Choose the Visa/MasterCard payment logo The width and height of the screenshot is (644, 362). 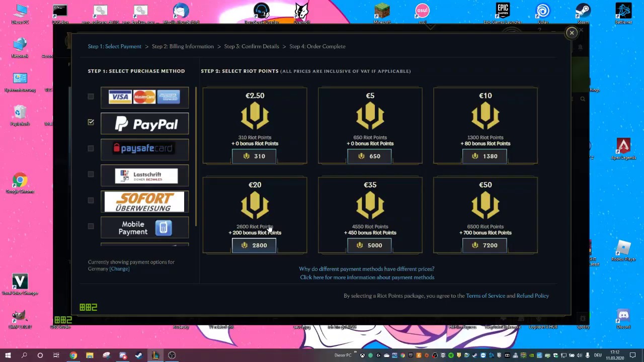tap(144, 97)
